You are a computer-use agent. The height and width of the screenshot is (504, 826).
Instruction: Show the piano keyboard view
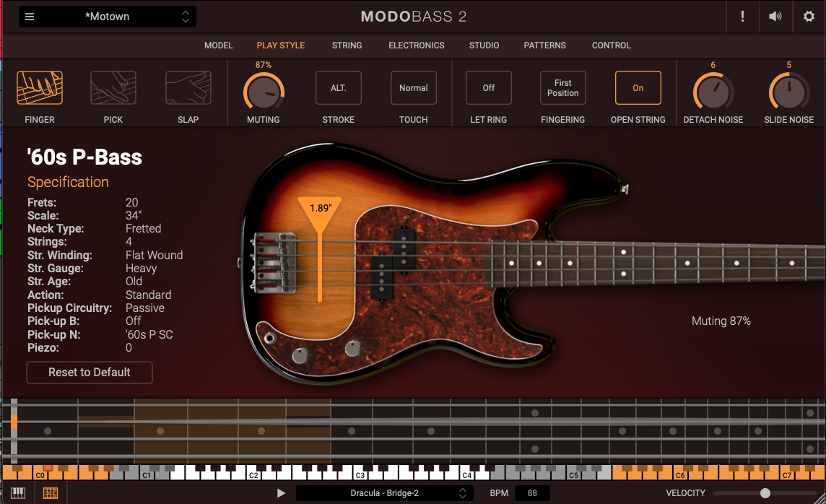point(18,493)
